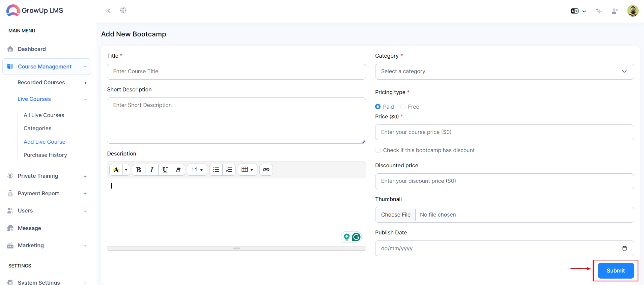Go to Dashboard
The image size is (644, 285).
[32, 49]
